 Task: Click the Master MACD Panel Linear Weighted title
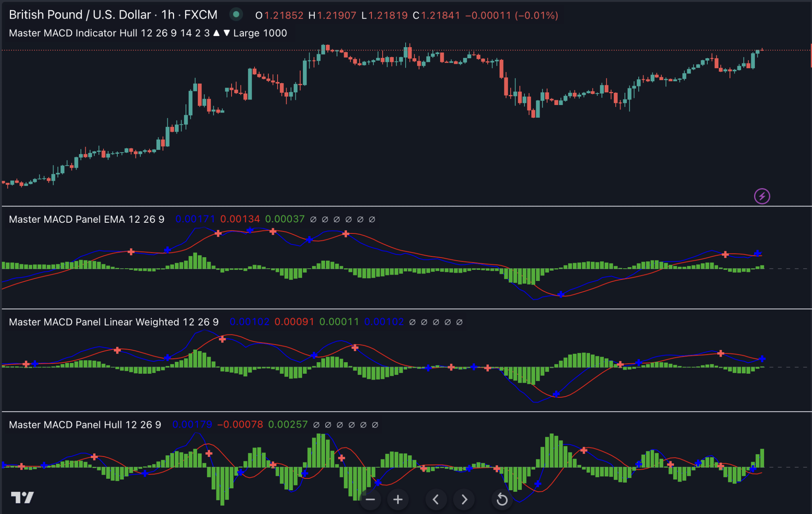click(113, 322)
